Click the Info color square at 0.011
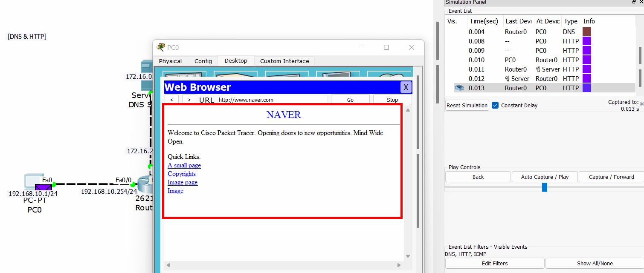644x273 pixels. (587, 69)
